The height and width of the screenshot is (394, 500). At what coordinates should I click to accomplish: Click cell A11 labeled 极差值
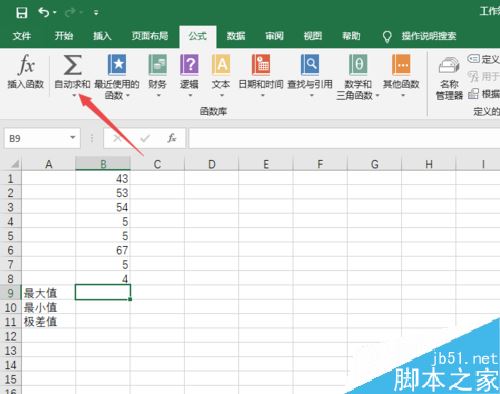[x=49, y=322]
